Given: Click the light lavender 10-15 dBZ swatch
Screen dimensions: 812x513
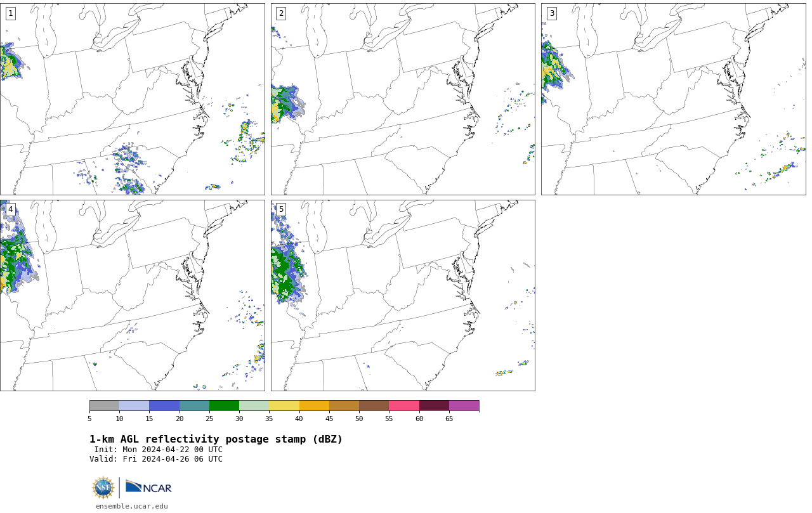Looking at the screenshot, I should tap(134, 406).
